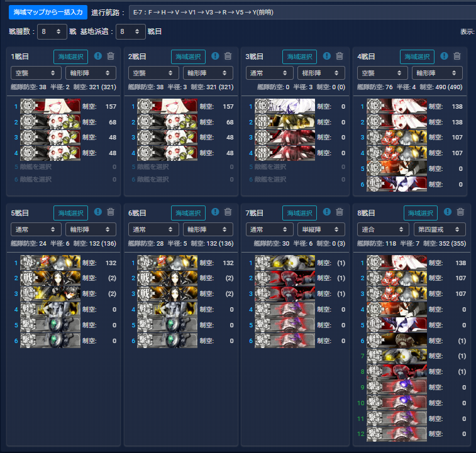Click the info icon for 2戦目
The height and width of the screenshot is (453, 476).
click(215, 56)
